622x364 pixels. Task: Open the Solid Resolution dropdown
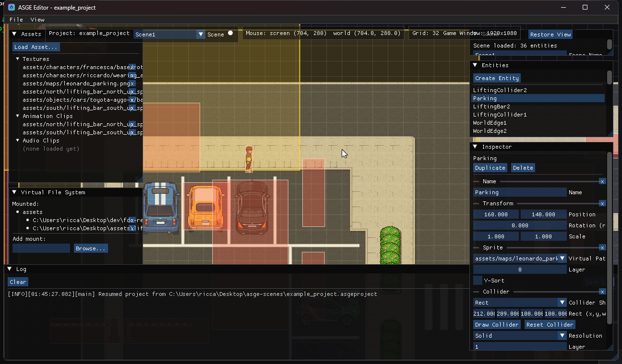point(520,336)
